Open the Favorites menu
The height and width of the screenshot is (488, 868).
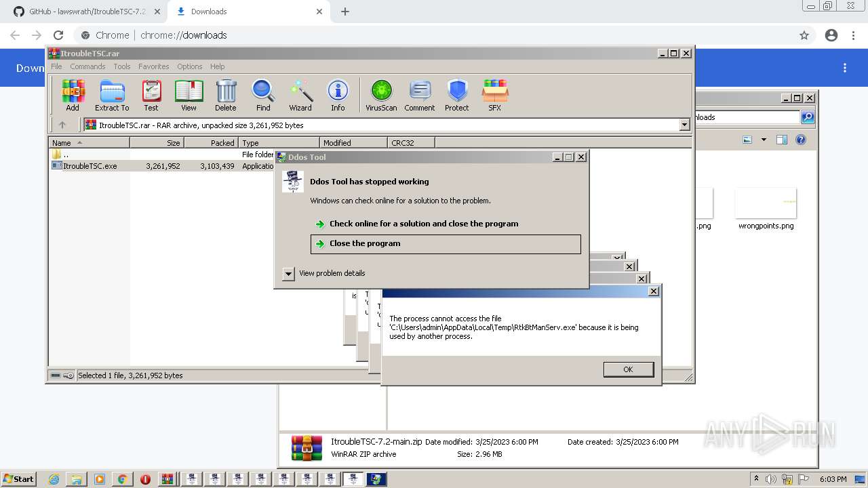click(154, 66)
